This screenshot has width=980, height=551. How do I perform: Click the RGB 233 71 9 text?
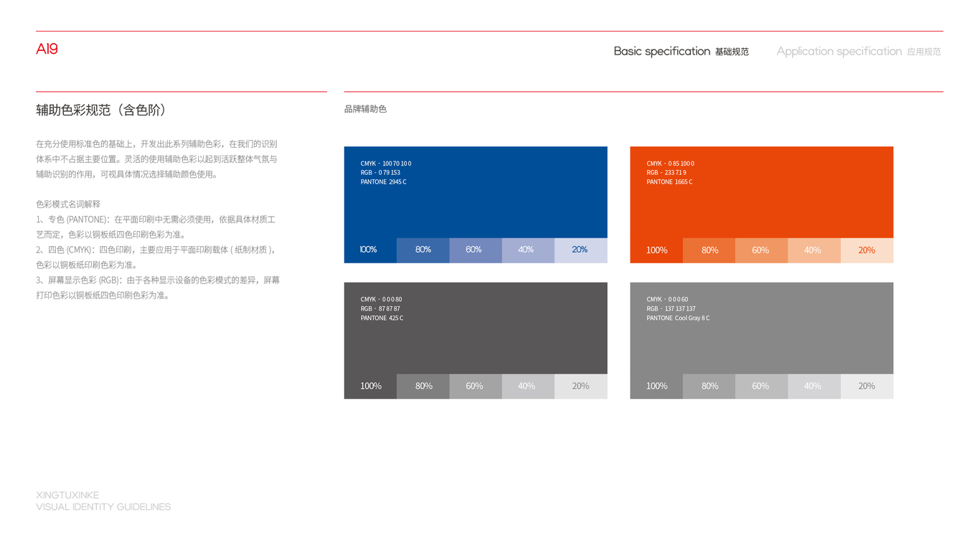[666, 173]
